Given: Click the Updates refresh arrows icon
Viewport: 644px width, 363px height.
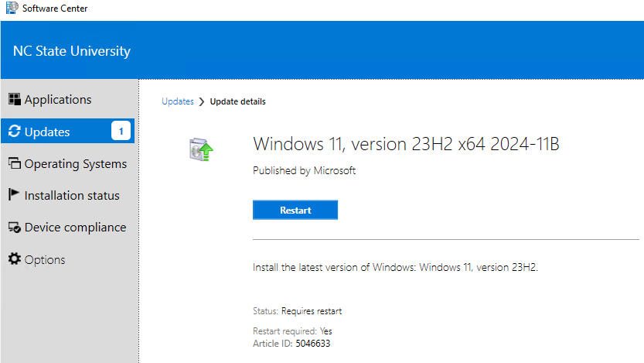Looking at the screenshot, I should click(x=14, y=132).
